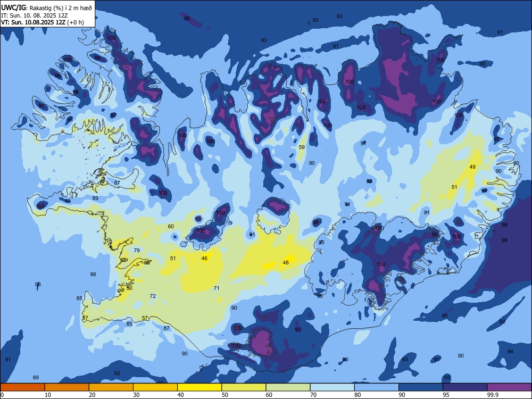Click the bright yellow 40–50 legend block

[x=199, y=387]
